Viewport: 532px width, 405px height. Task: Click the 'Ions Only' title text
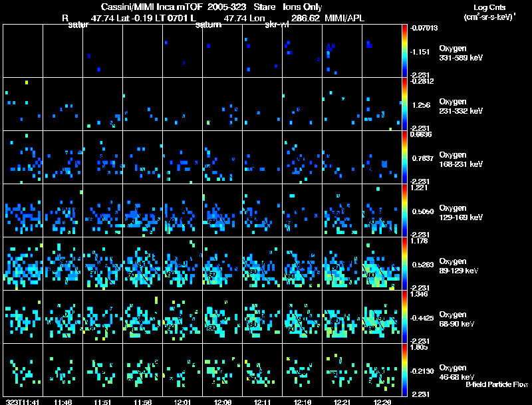tap(303, 7)
